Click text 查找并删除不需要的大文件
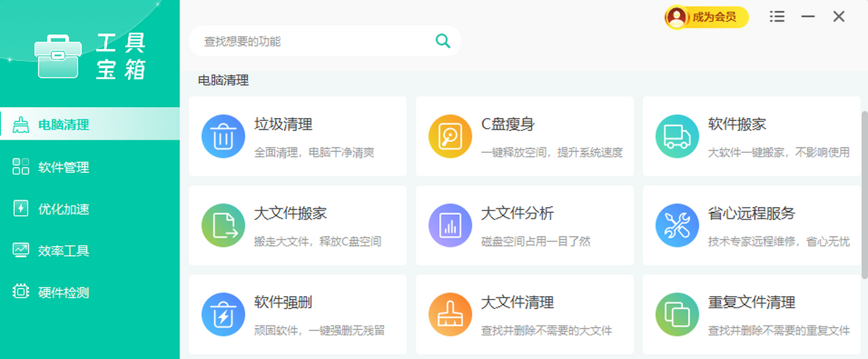 click(546, 331)
